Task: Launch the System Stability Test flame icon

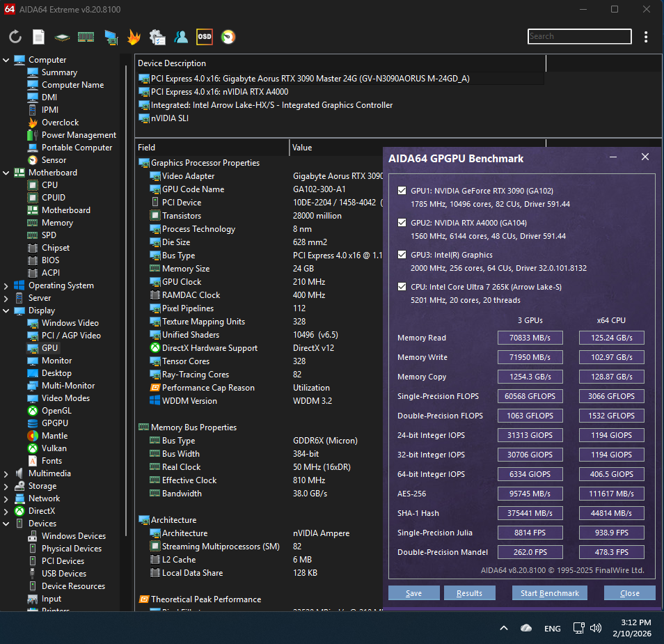Action: (x=134, y=37)
